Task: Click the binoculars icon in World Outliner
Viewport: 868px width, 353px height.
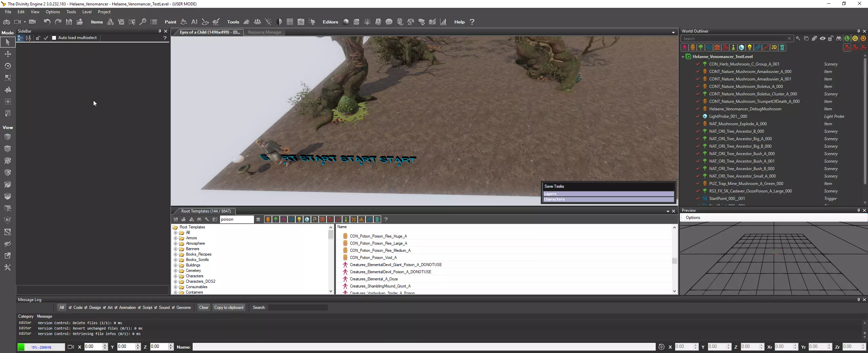Action: click(x=839, y=38)
